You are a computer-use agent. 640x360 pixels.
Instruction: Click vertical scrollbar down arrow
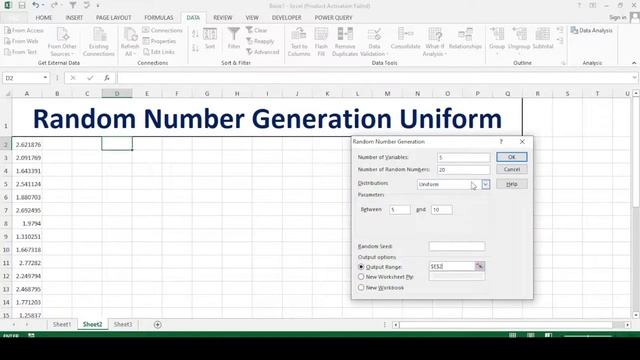pos(636,315)
